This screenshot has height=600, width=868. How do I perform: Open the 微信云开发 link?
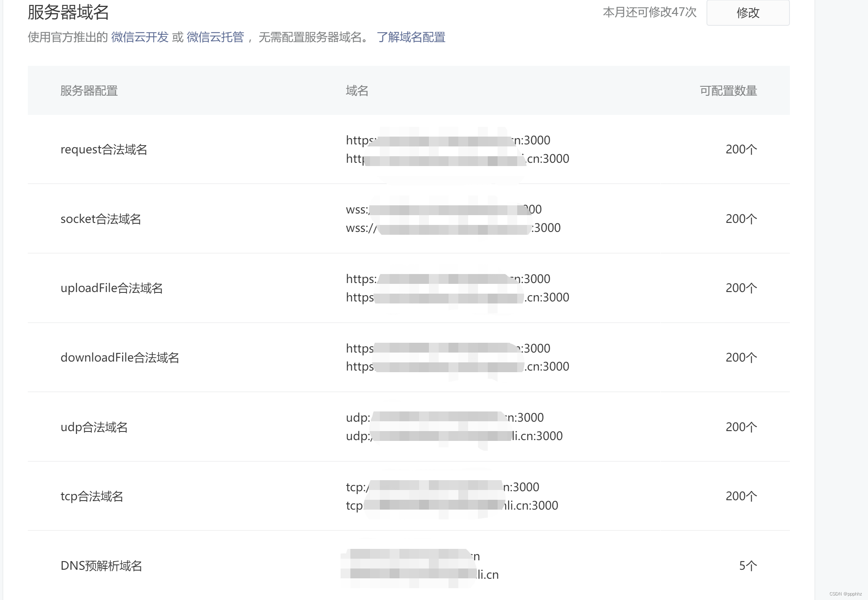point(140,37)
